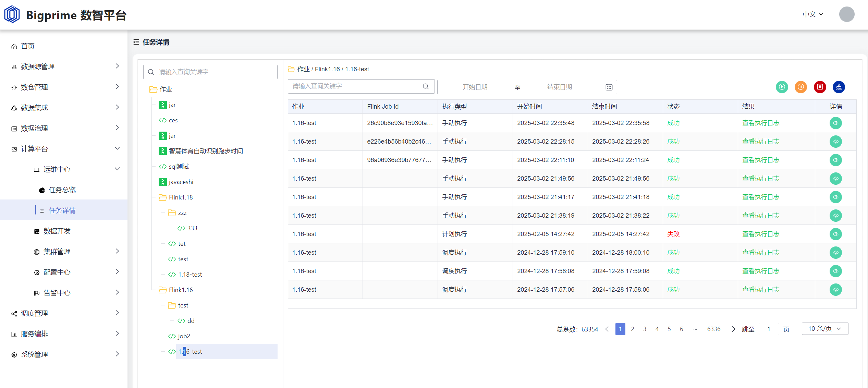This screenshot has height=388, width=868.
Task: Go to page 2 of results
Action: point(632,329)
